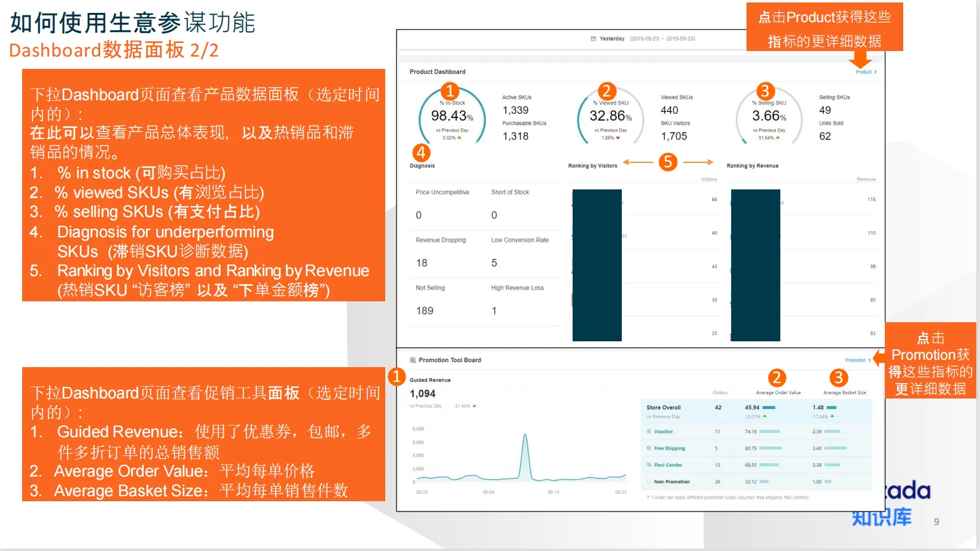
Task: Click the Promotion Tool Board header icon
Action: 413,360
